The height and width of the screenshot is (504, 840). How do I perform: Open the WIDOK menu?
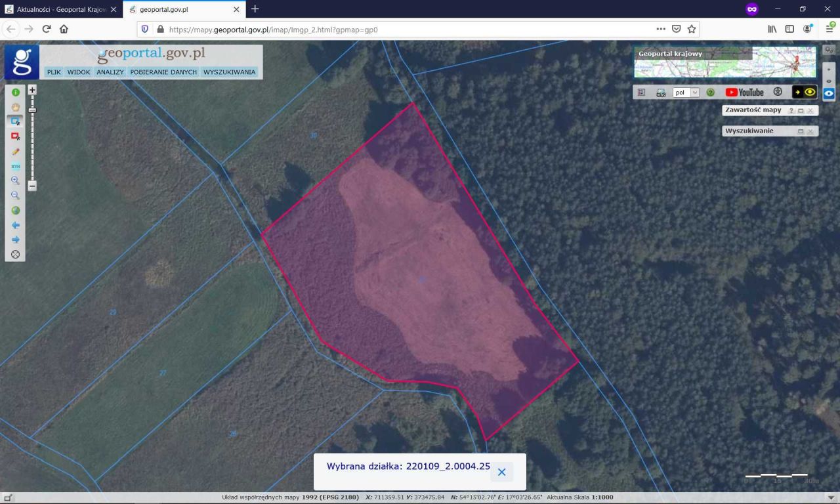pos(79,72)
